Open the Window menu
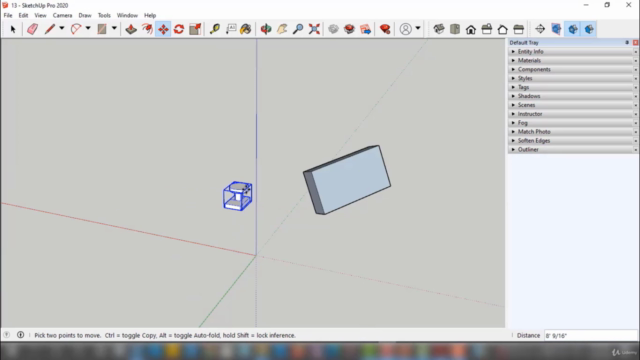The image size is (640, 360). coord(127,16)
